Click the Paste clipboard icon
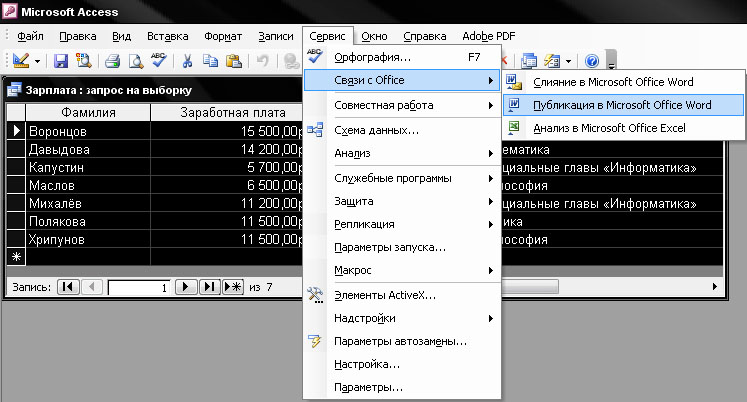 point(233,61)
